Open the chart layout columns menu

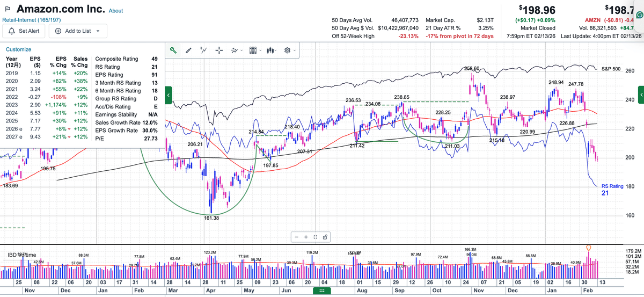click(x=255, y=50)
